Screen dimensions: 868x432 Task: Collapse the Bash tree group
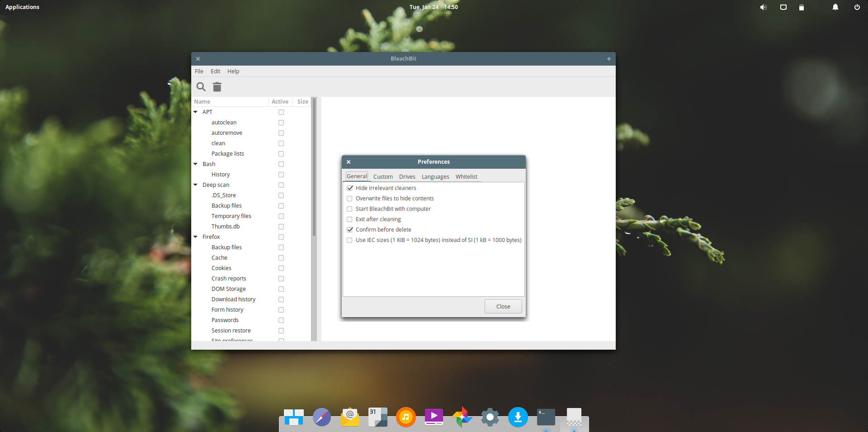tap(196, 164)
